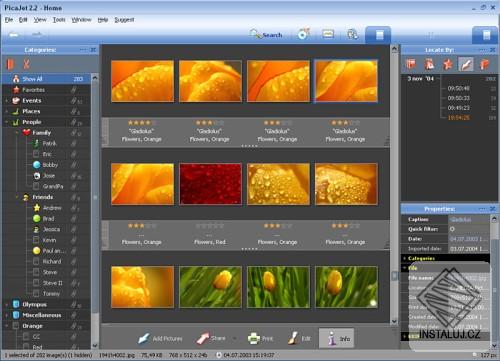Screen dimensions: 500x361
Task: Check the Richard checkbox
Action: pos(36,261)
